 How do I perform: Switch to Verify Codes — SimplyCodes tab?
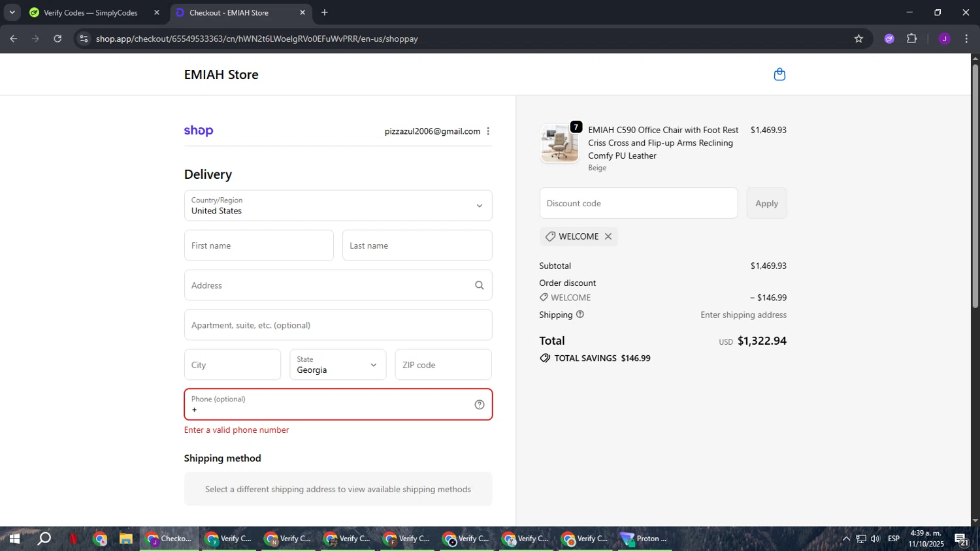click(95, 12)
